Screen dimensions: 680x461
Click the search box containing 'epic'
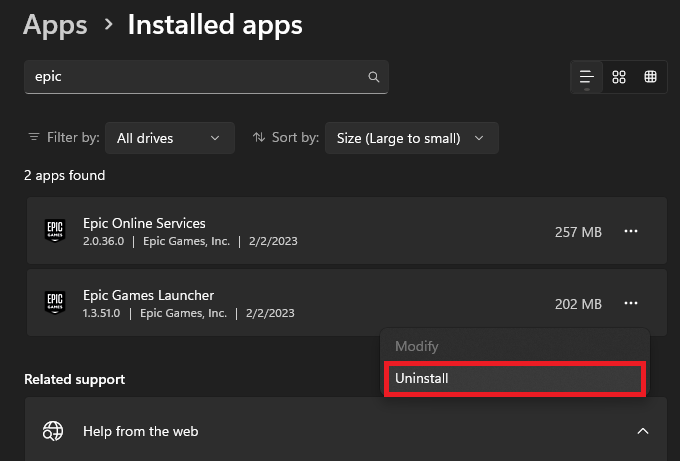206,77
